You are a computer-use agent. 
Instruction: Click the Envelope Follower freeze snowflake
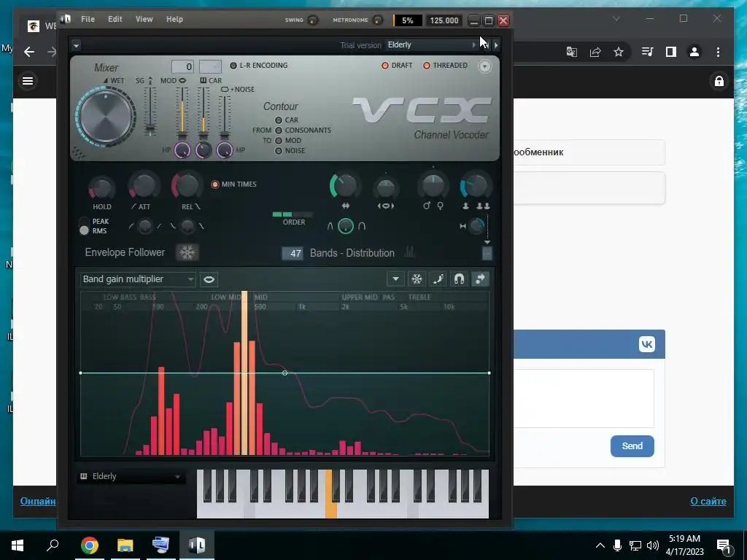187,252
